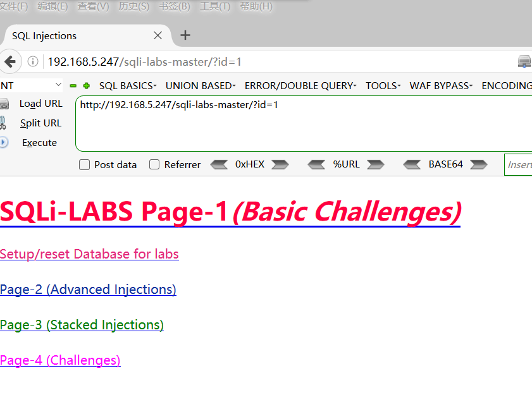Open the 工具(T) menu

pos(215,6)
